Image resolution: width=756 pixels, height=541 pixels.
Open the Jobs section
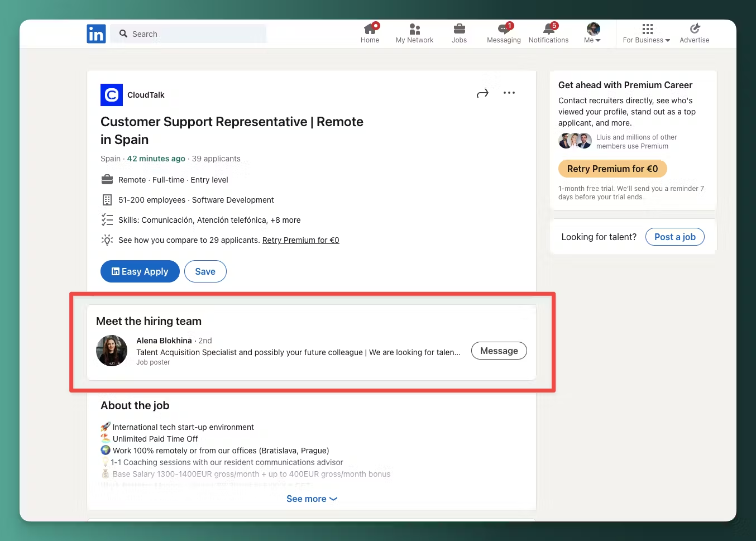point(459,32)
